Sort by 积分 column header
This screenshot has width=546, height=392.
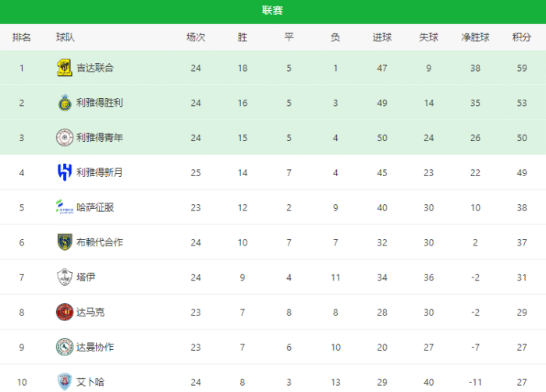(x=522, y=37)
